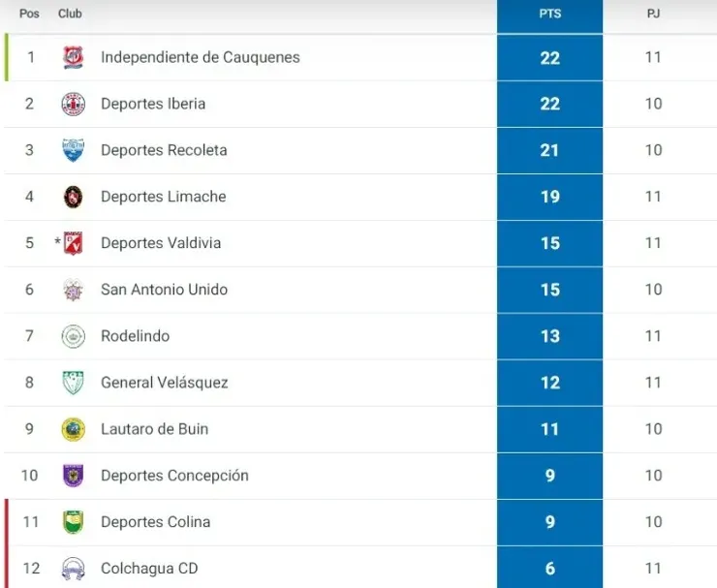Click the Independiente de Cauquenes club crest
This screenshot has height=588, width=717.
click(x=73, y=57)
